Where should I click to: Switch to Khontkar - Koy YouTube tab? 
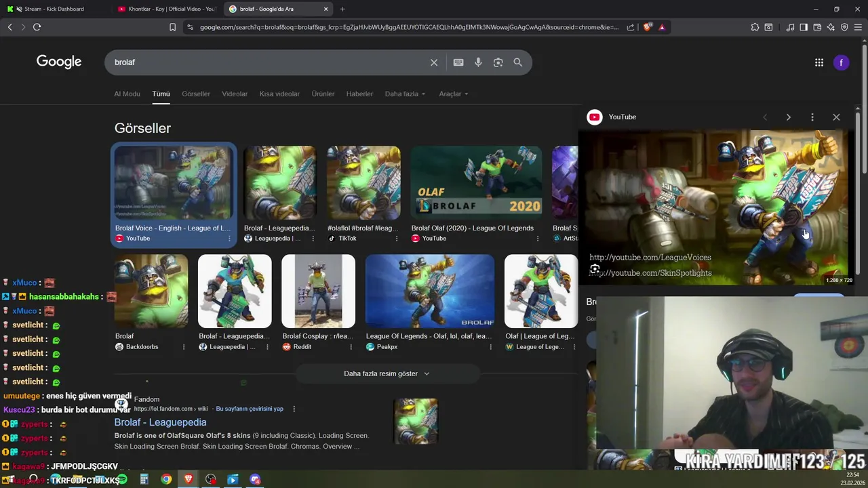[165, 9]
